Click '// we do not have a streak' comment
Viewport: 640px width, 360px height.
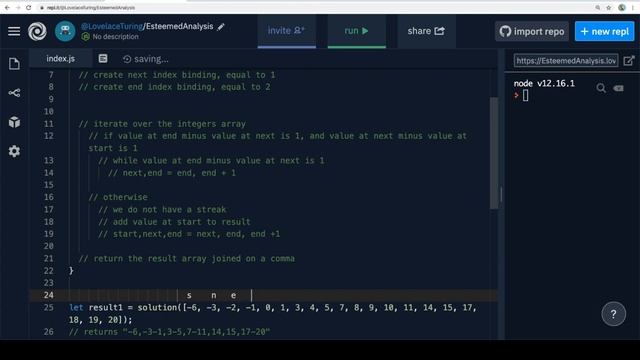[162, 209]
